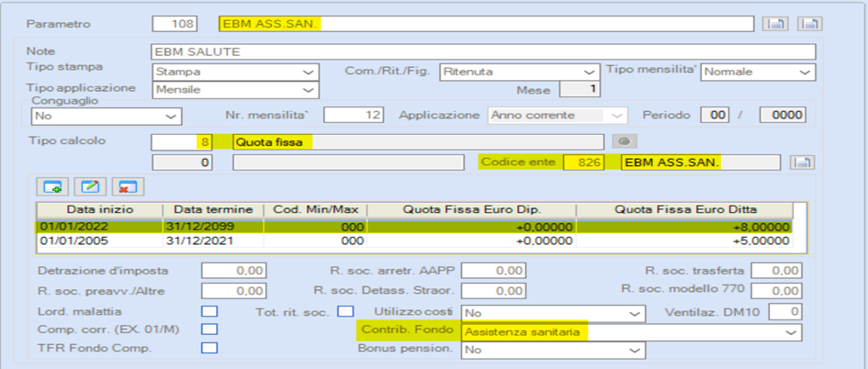Image resolution: width=868 pixels, height=369 pixels.
Task: Expand the Tipo mensilita' dropdown showing Normale
Action: pyautogui.click(x=758, y=72)
